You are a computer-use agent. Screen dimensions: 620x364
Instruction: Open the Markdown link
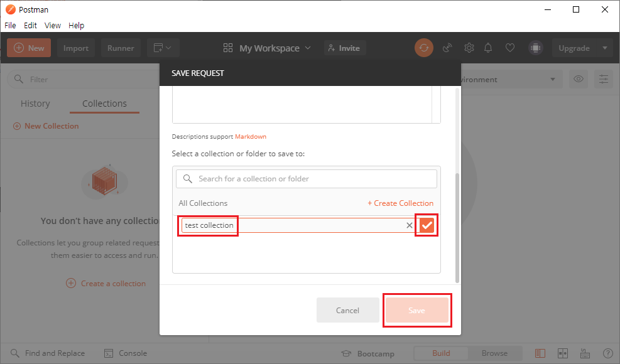pyautogui.click(x=251, y=136)
